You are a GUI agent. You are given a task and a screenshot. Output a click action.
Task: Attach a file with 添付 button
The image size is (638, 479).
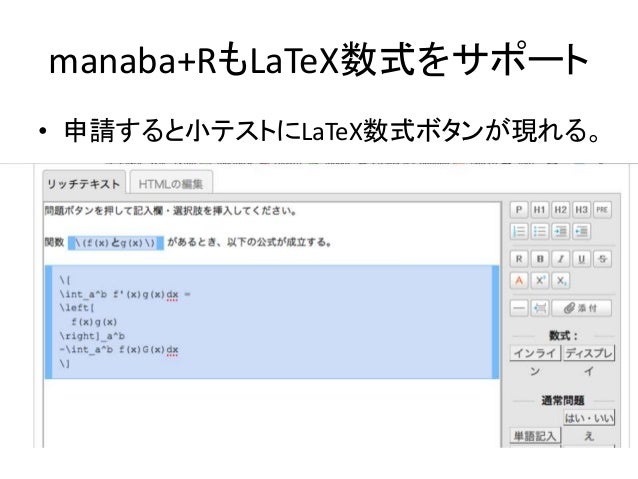coord(581,308)
